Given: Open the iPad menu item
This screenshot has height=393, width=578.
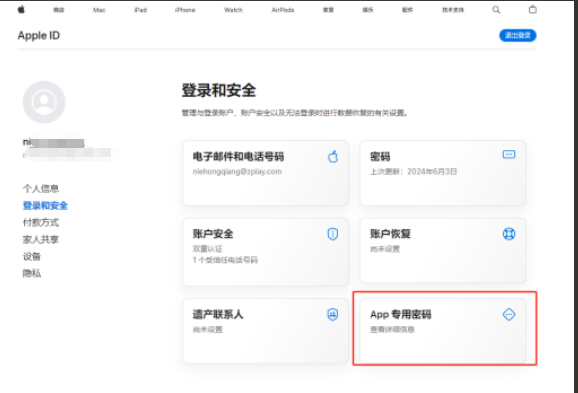Looking at the screenshot, I should click(140, 10).
